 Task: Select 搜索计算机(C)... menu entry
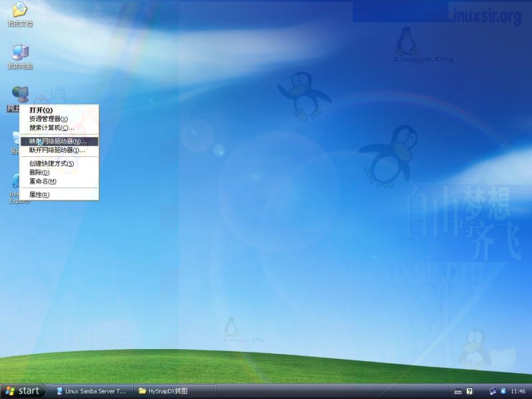click(x=59, y=128)
